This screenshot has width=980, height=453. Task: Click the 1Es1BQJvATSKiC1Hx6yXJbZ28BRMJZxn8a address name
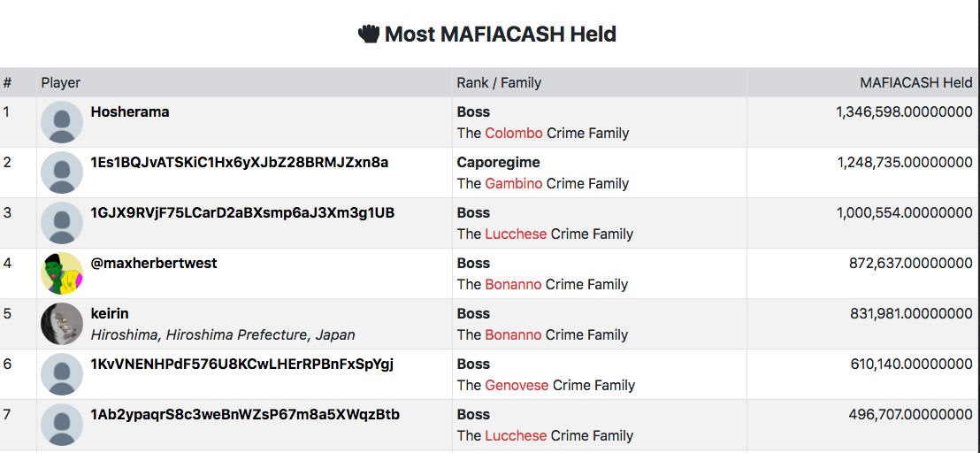click(x=240, y=163)
